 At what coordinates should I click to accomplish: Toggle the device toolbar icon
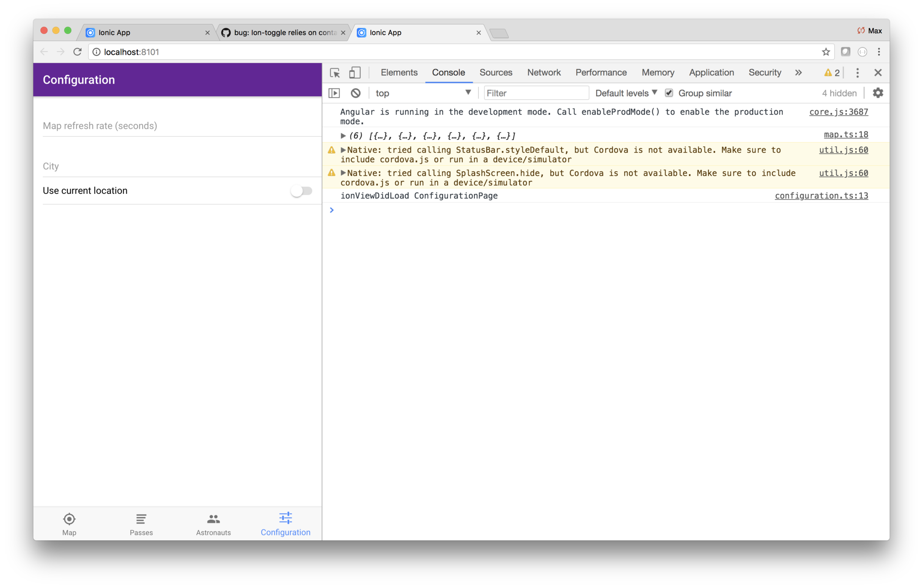pyautogui.click(x=355, y=73)
